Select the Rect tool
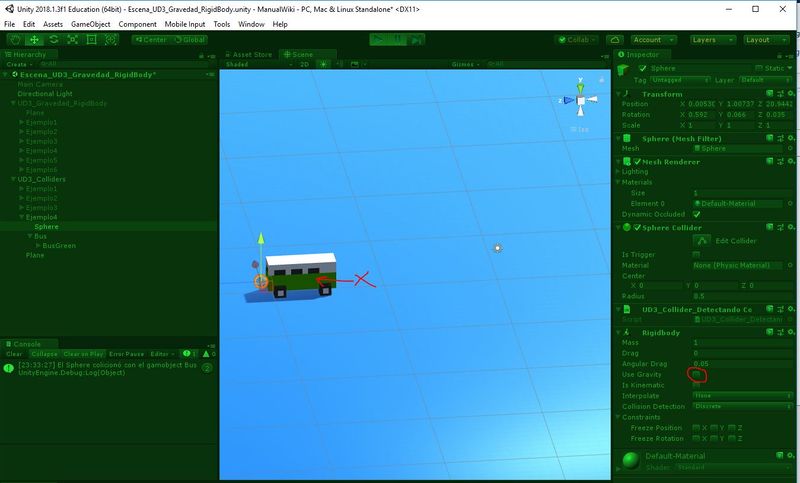 coord(91,39)
